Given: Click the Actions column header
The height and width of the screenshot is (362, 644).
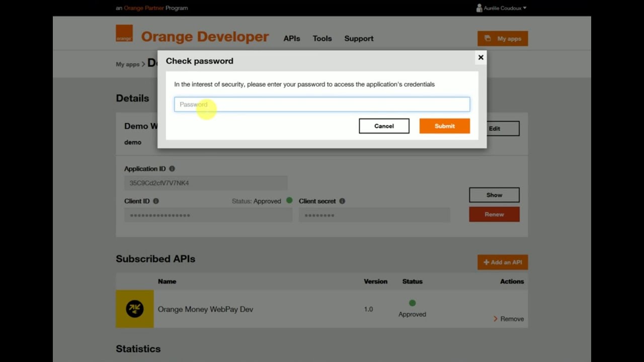Looking at the screenshot, I should click(512, 282).
